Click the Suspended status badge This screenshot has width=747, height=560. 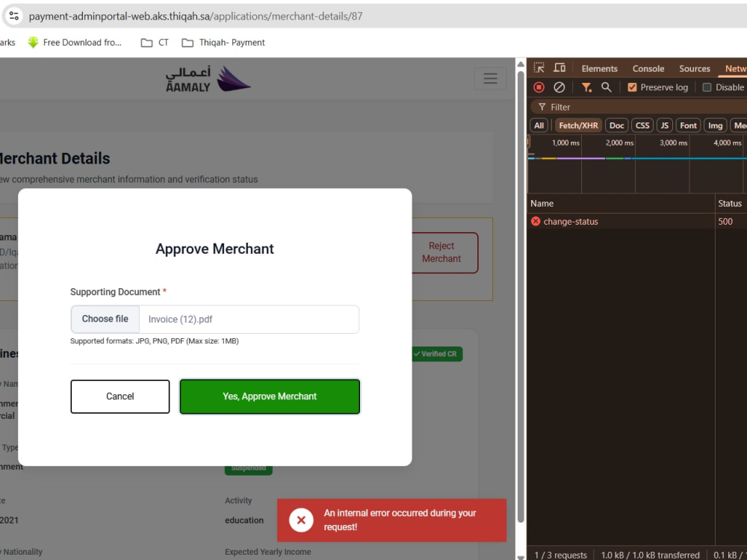249,468
